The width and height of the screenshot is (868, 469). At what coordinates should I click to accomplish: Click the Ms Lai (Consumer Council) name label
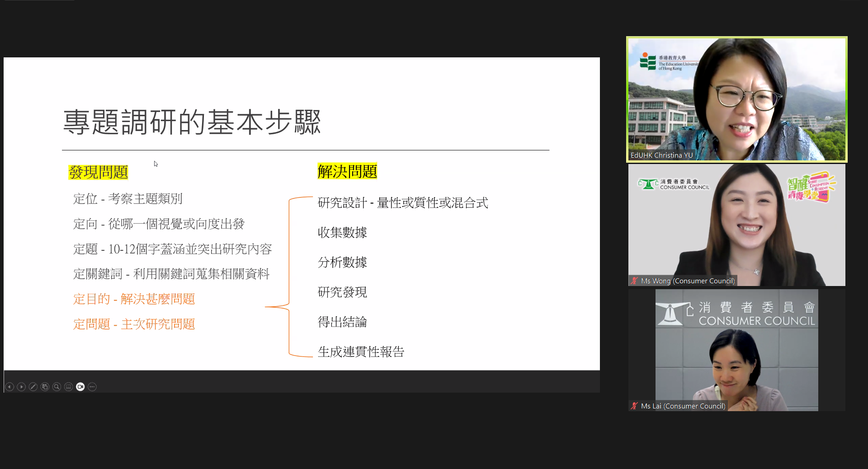coord(683,406)
